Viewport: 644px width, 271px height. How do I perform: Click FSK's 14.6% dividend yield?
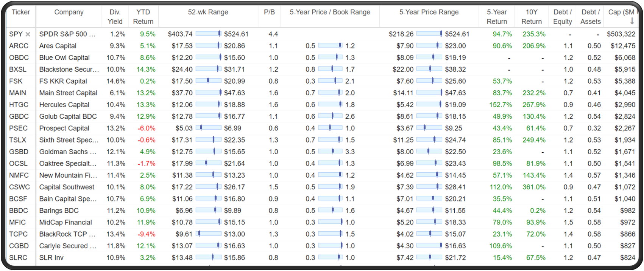click(x=116, y=81)
